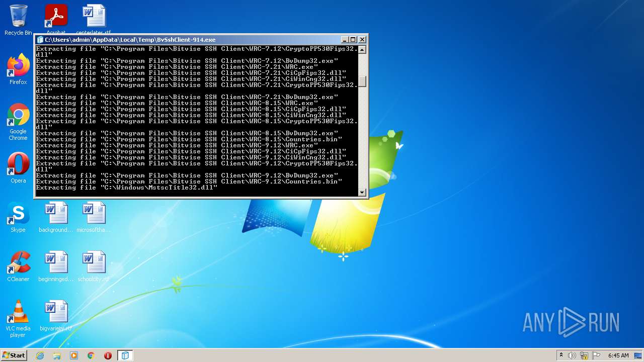The height and width of the screenshot is (362, 644).
Task: Open the Skype desktop shortcut
Action: click(18, 217)
